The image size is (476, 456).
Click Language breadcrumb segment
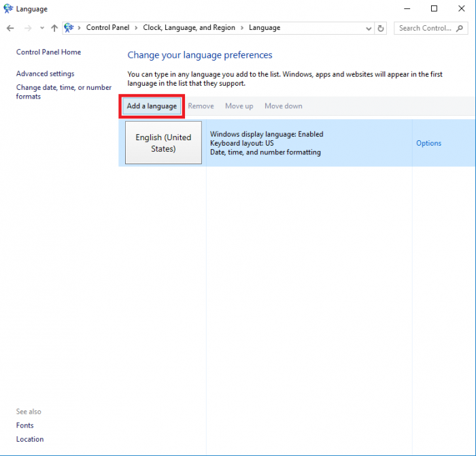point(265,28)
